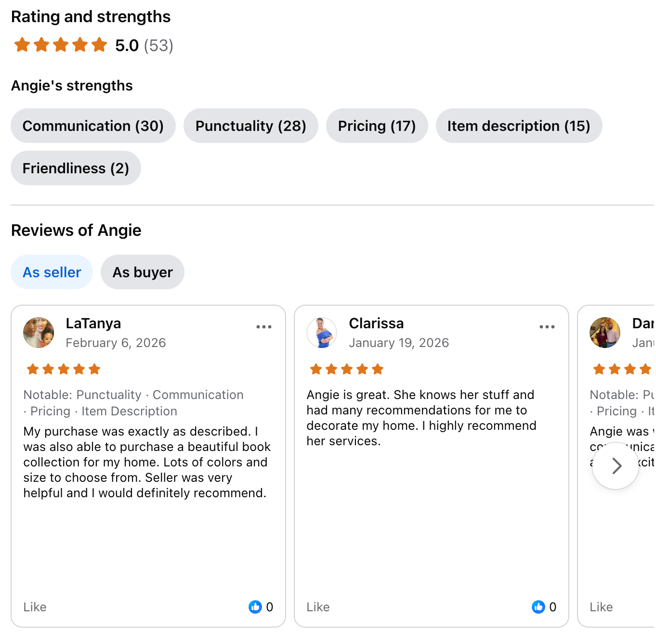Click Punctuality (28) strength chip
This screenshot has width=656, height=644.
pos(250,126)
